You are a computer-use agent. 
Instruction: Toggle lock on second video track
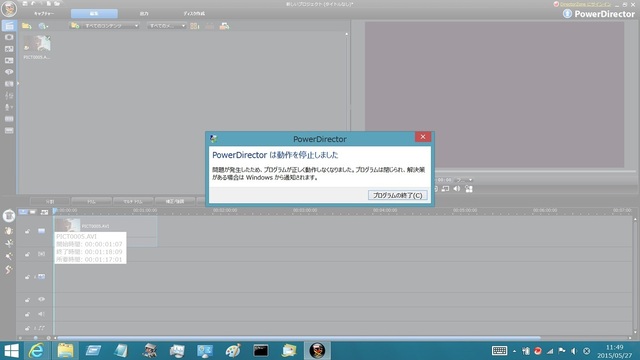click(x=27, y=277)
